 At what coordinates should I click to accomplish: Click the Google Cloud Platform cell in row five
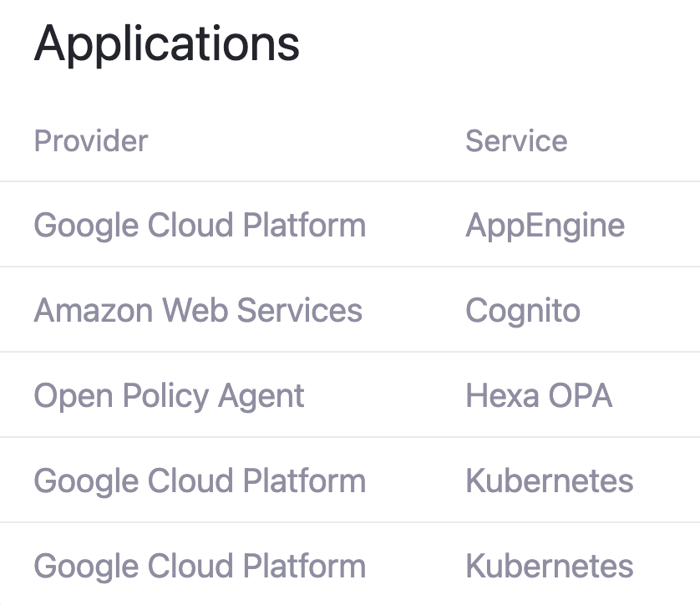coord(199,565)
